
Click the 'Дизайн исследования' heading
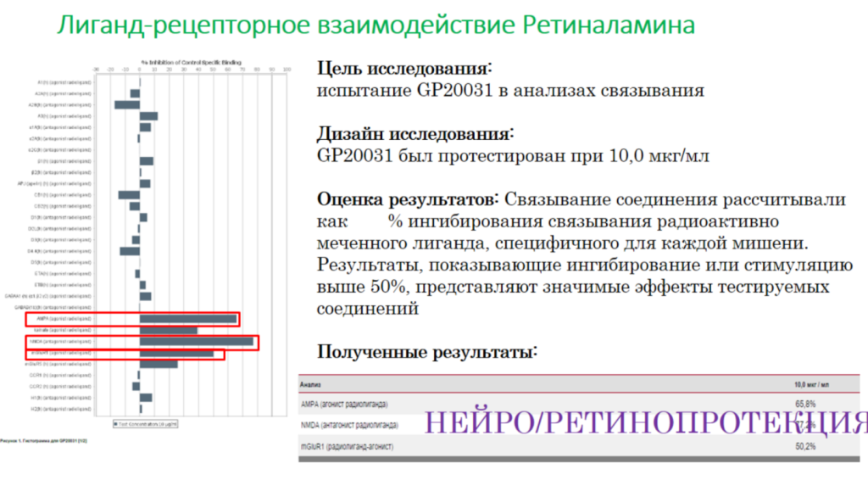click(415, 134)
